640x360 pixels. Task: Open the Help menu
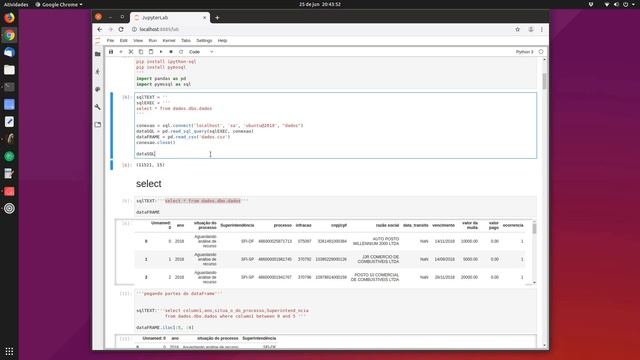[222, 41]
